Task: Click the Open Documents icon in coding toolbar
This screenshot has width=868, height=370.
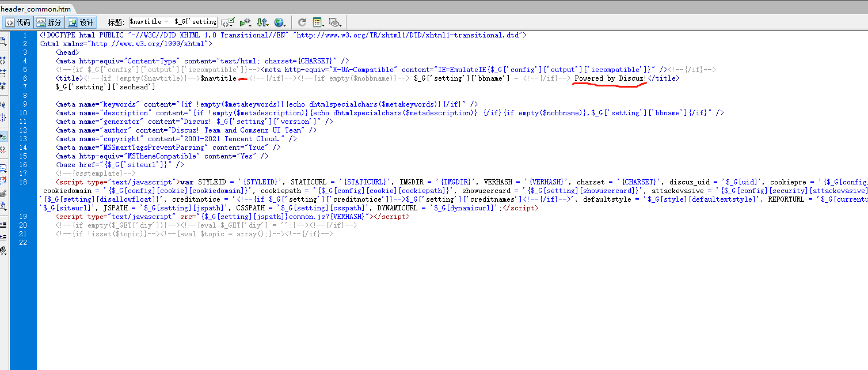Action: (3, 41)
